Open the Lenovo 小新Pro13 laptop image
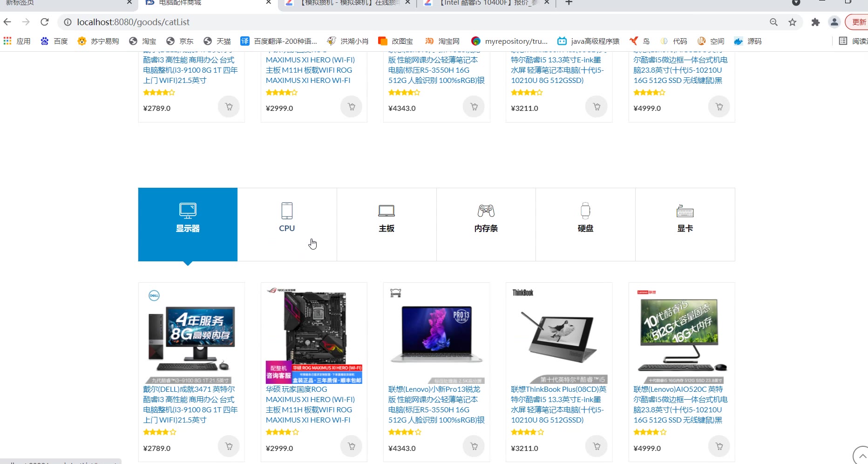Screen dimensions: 868x464 (x=436, y=335)
